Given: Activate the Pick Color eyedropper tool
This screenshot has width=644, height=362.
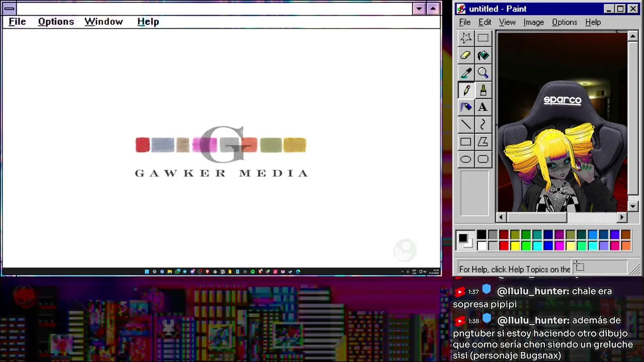Looking at the screenshot, I should [x=466, y=73].
